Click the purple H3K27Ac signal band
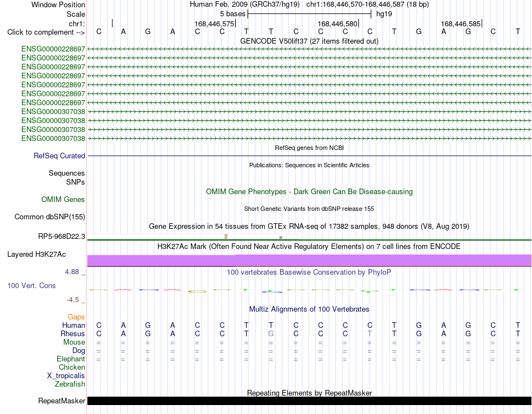Viewport: 532px width, 414px height. [x=309, y=260]
